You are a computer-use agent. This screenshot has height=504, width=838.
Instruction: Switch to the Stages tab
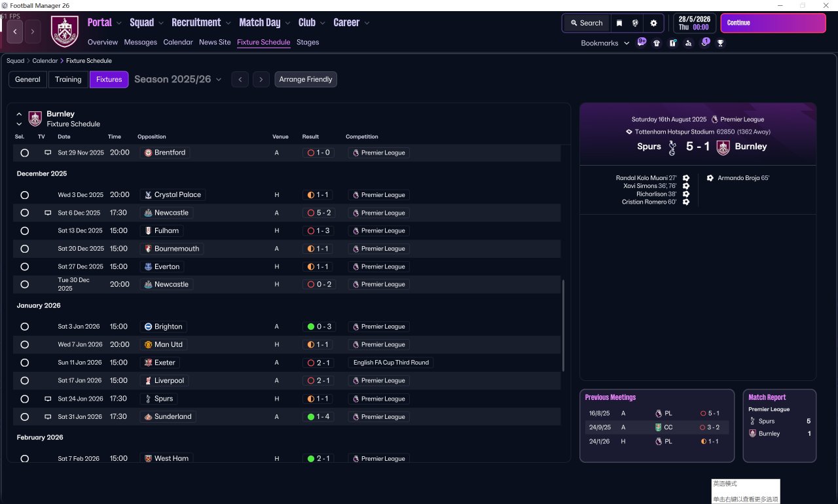(x=308, y=42)
